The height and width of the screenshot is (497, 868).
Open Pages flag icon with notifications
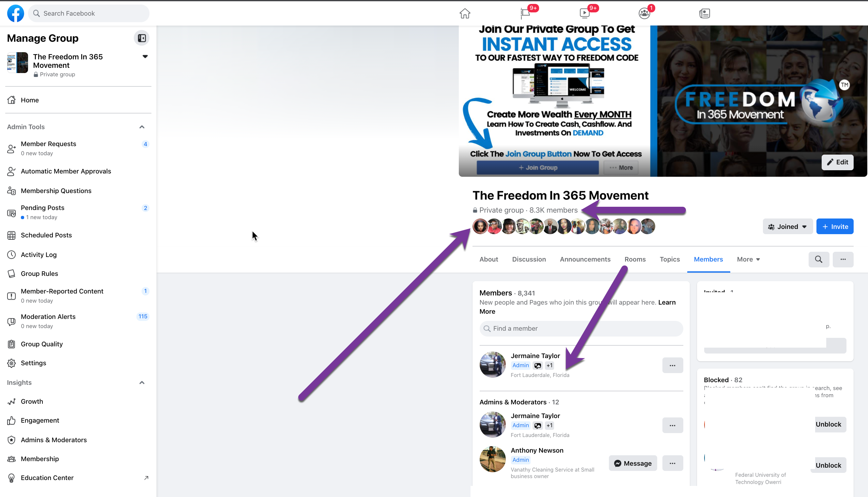(525, 13)
